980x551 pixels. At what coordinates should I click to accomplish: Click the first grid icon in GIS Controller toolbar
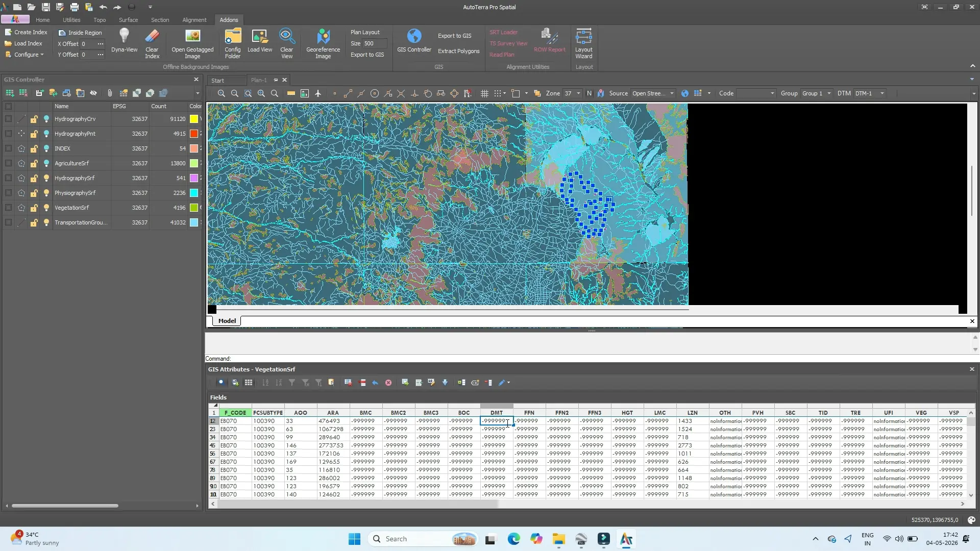pos(10,93)
